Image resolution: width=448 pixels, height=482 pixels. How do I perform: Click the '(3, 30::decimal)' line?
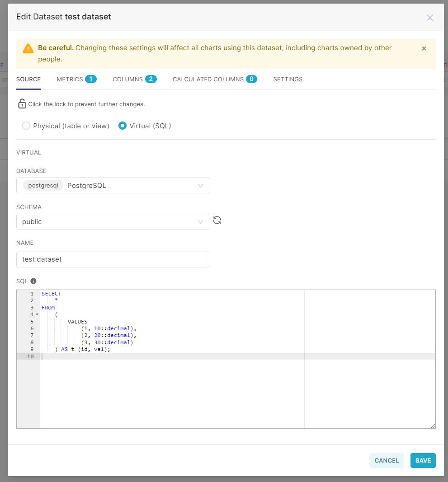107,342
